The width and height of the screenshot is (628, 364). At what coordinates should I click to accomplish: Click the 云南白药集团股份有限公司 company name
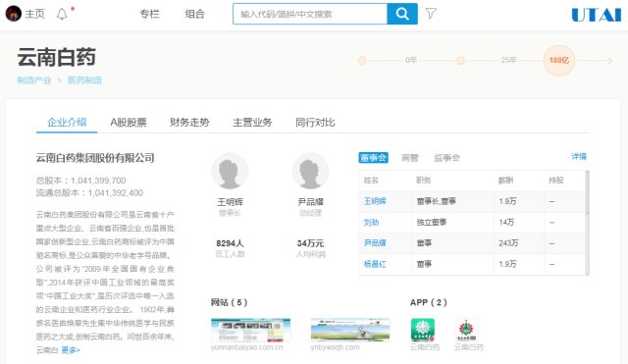pos(95,158)
